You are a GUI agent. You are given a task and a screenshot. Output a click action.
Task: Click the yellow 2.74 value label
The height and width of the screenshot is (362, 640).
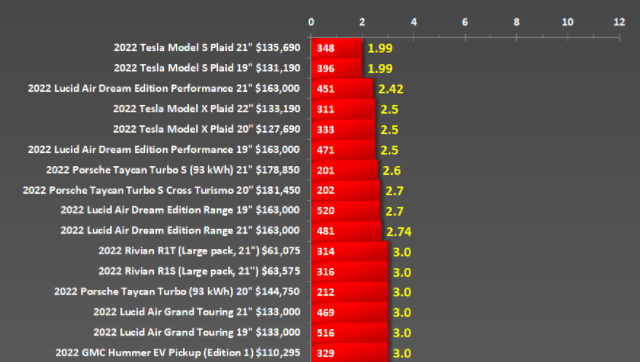click(x=399, y=232)
